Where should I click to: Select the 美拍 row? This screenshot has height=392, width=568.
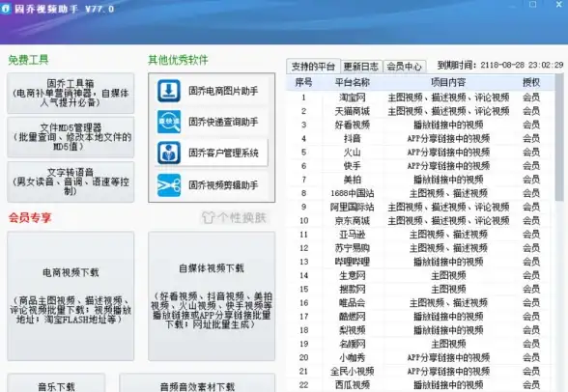[x=420, y=180]
